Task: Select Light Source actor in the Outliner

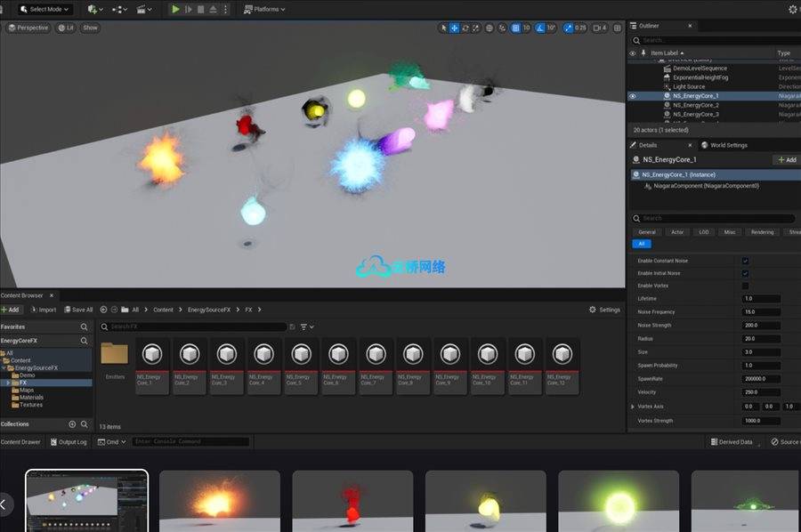Action: click(x=689, y=87)
